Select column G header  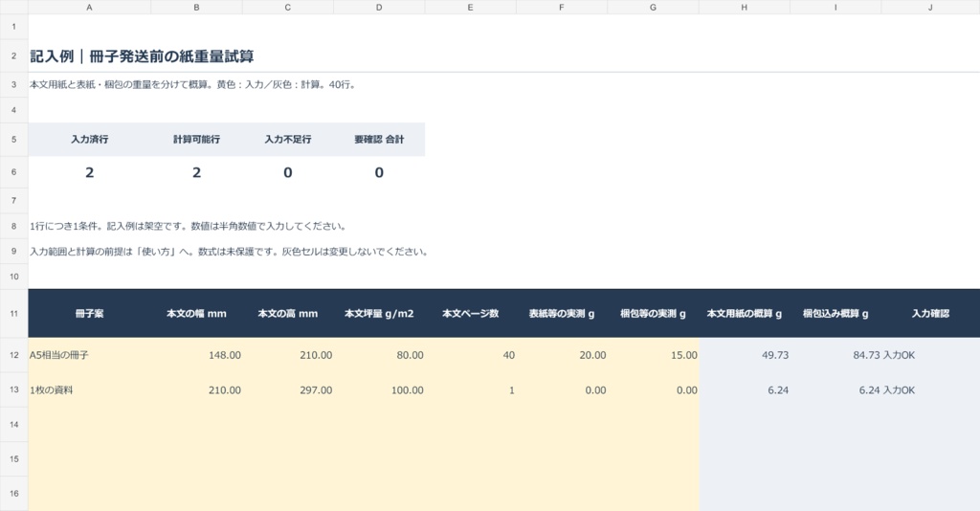point(653,7)
